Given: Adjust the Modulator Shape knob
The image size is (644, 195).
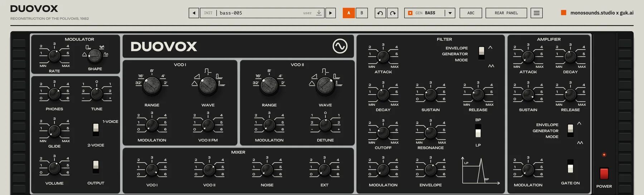Looking at the screenshot, I should pos(95,56).
